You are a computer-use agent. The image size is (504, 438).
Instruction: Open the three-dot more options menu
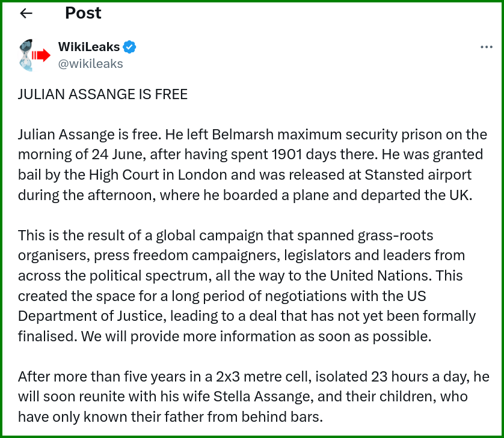pyautogui.click(x=487, y=47)
